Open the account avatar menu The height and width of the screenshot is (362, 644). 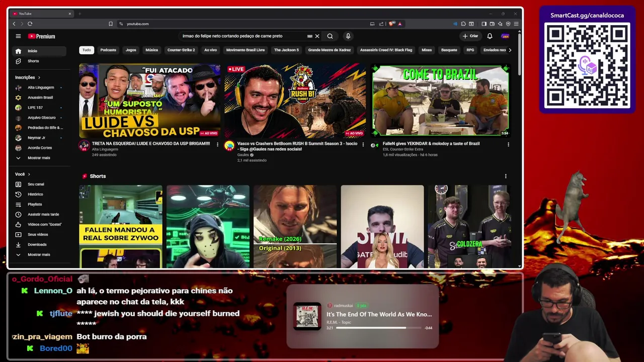505,36
